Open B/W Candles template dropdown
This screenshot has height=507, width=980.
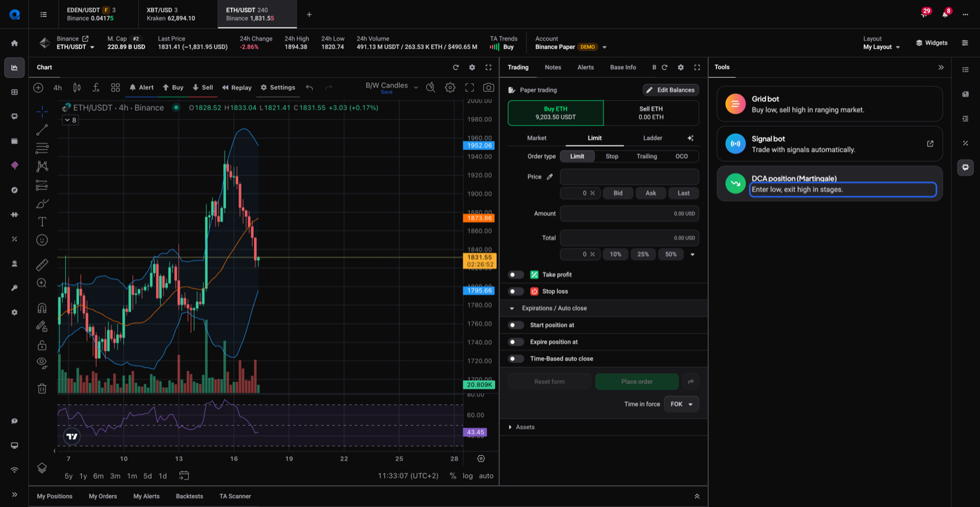392,88
